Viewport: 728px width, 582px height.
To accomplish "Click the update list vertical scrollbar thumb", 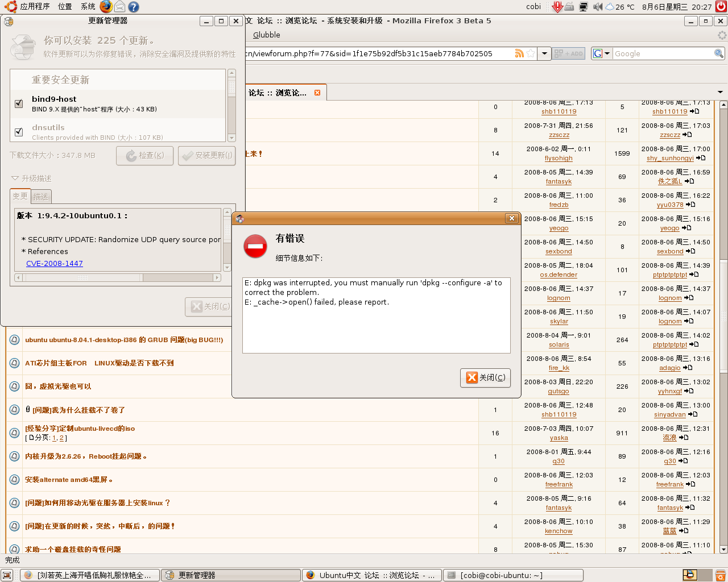I will [231, 86].
